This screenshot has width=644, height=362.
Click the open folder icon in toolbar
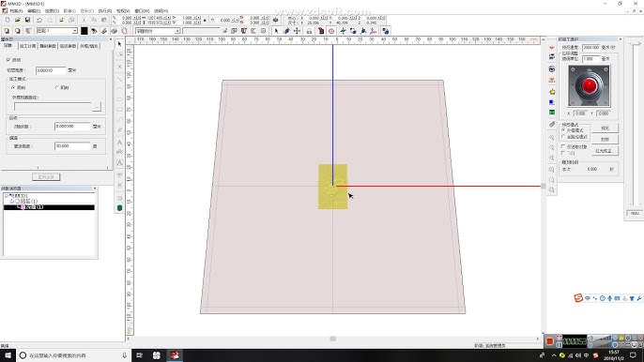pos(17,20)
